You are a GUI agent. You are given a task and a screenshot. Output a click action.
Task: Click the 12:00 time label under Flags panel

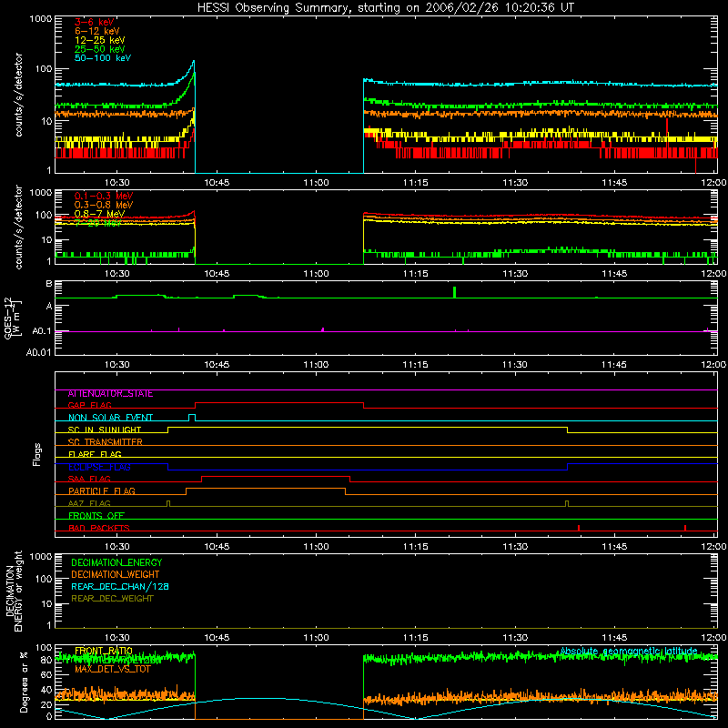point(713,547)
